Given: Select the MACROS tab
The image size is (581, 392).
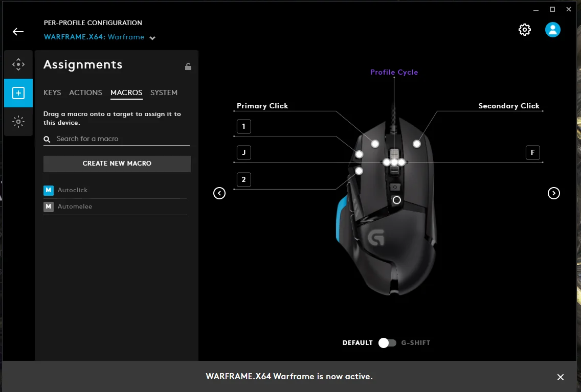Looking at the screenshot, I should point(126,93).
